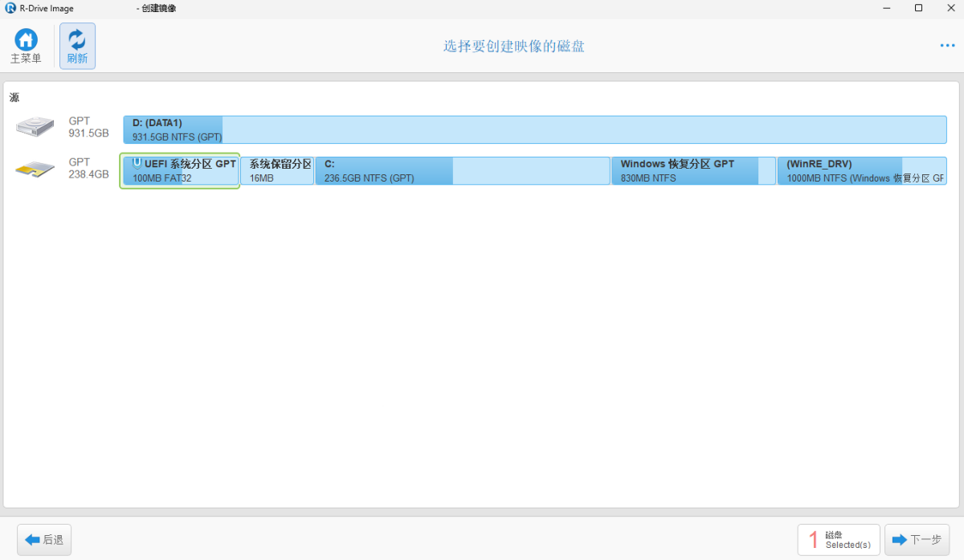Select the WinRE_DRV 1000MB partition
The height and width of the screenshot is (560, 964).
pyautogui.click(x=861, y=171)
